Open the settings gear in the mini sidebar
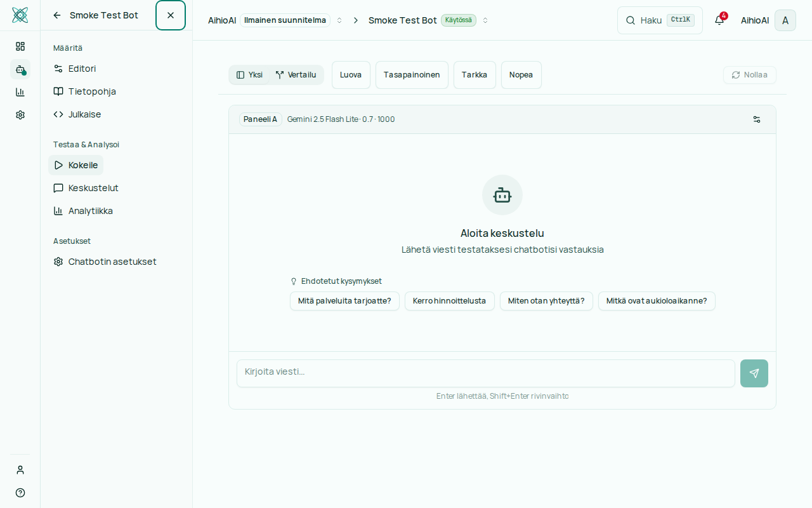The height and width of the screenshot is (508, 812). coord(20,115)
